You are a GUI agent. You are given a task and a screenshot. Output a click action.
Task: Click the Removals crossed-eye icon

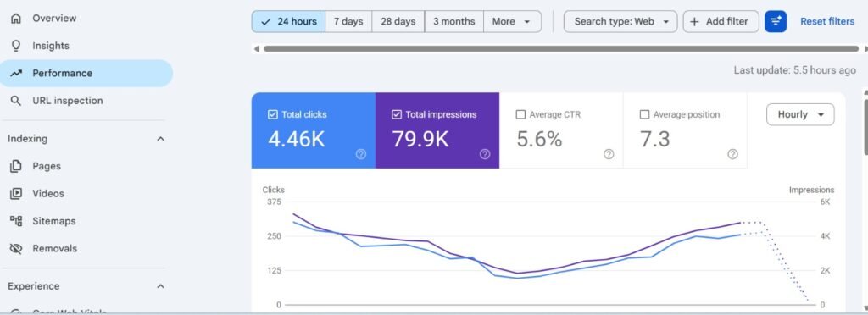pyautogui.click(x=16, y=249)
